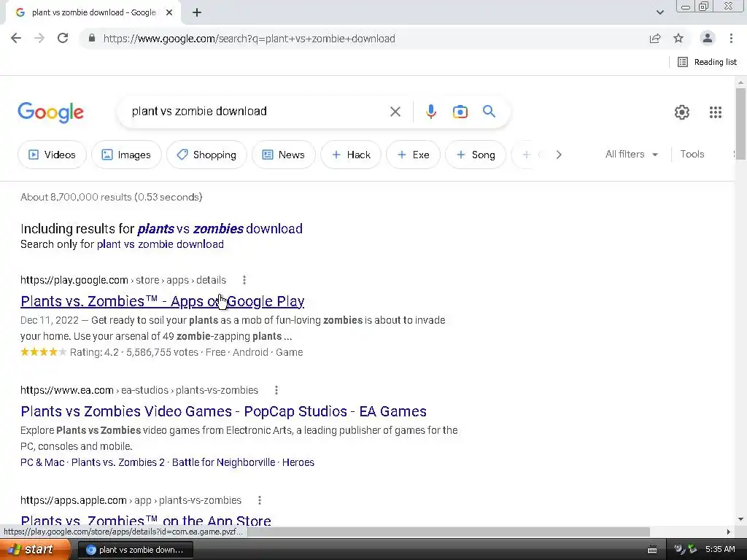
Task: Open the more options dots for ea.com result
Action: [x=276, y=391]
